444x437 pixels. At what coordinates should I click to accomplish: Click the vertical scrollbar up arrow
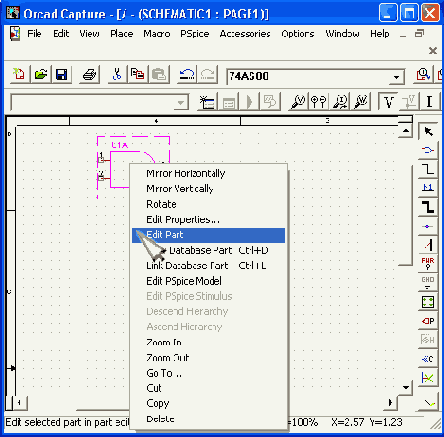(x=406, y=131)
